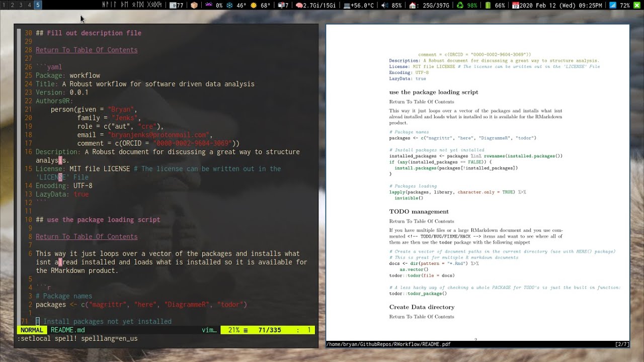Click the 21% position indicator in statusline
The height and width of the screenshot is (362, 644).
tap(234, 330)
